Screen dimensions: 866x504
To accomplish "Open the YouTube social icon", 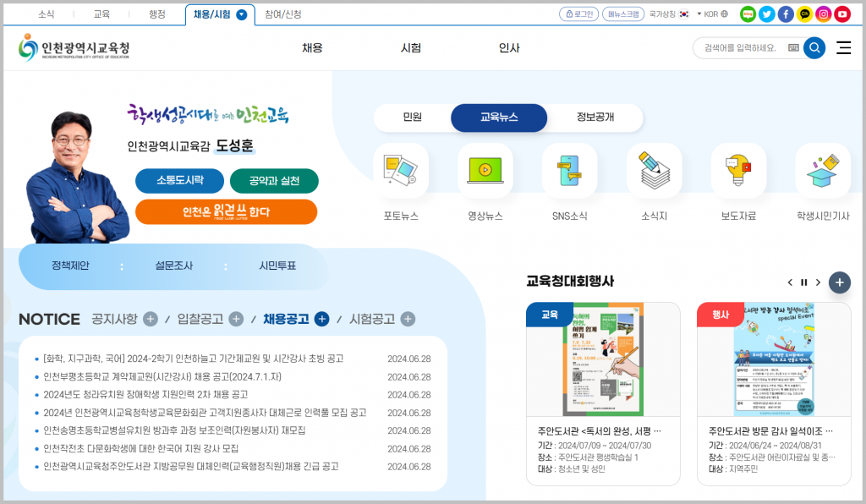I will (x=841, y=14).
